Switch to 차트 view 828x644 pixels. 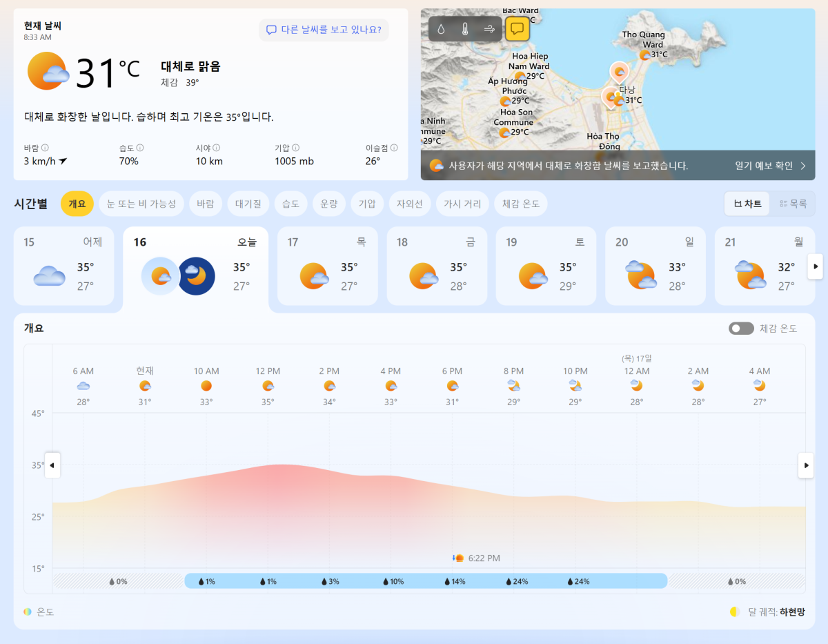pyautogui.click(x=747, y=204)
